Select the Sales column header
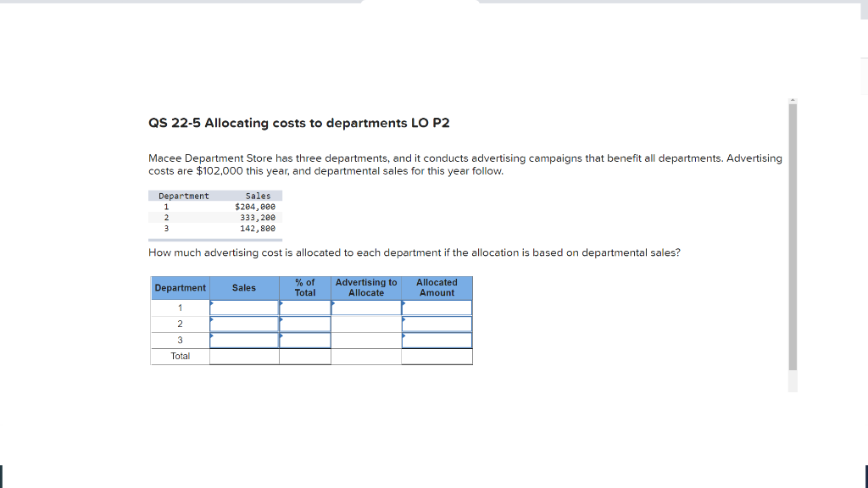This screenshot has width=868, height=488. [244, 288]
